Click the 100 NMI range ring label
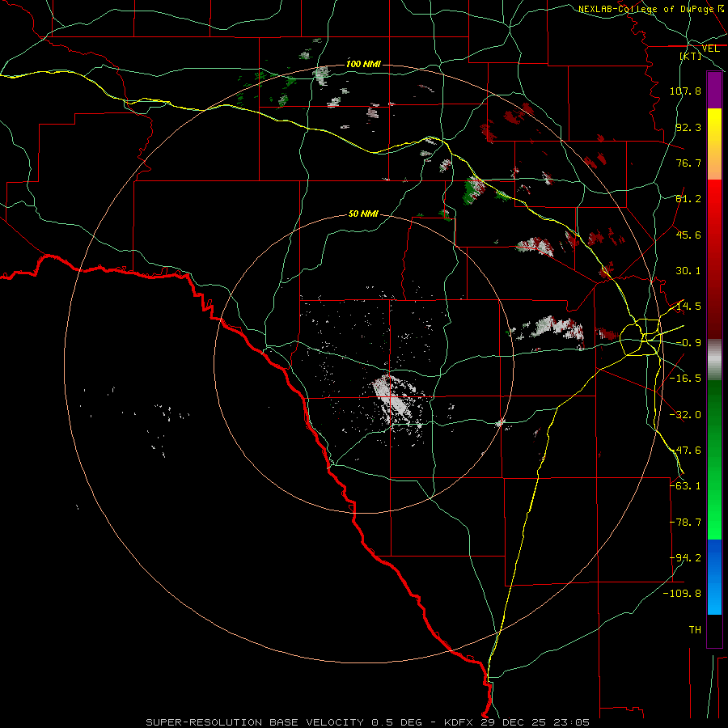 click(x=363, y=64)
